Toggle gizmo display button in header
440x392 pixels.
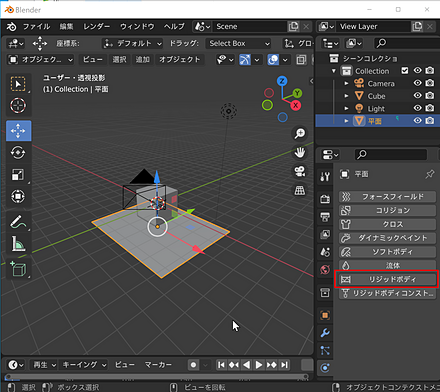click(x=245, y=60)
